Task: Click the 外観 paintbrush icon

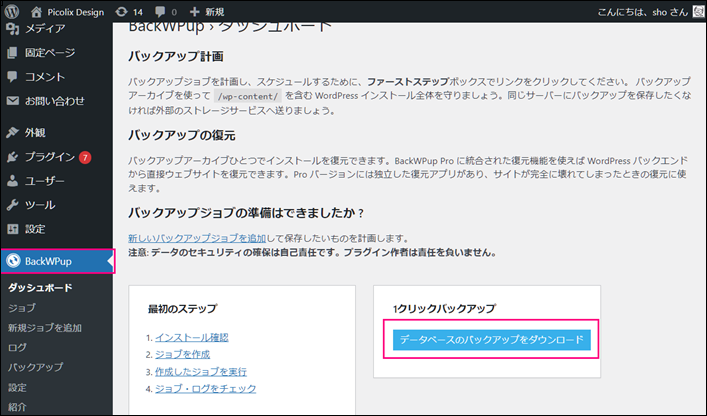Action: (x=13, y=133)
